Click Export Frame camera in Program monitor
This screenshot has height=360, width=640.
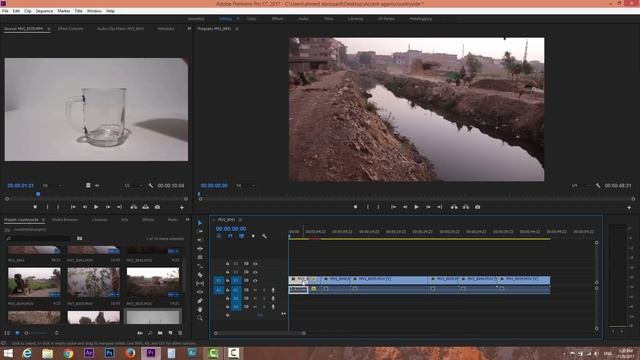click(x=477, y=207)
